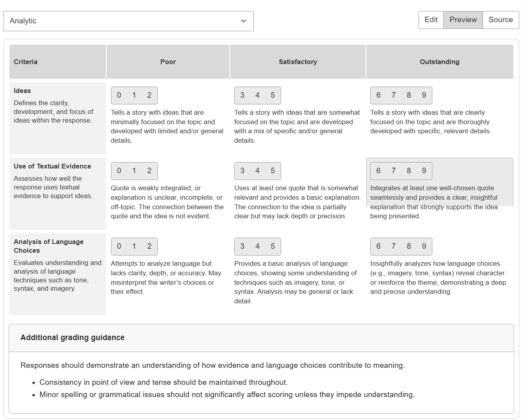528x420 pixels.
Task: Click the Poor column header
Action: (x=168, y=62)
